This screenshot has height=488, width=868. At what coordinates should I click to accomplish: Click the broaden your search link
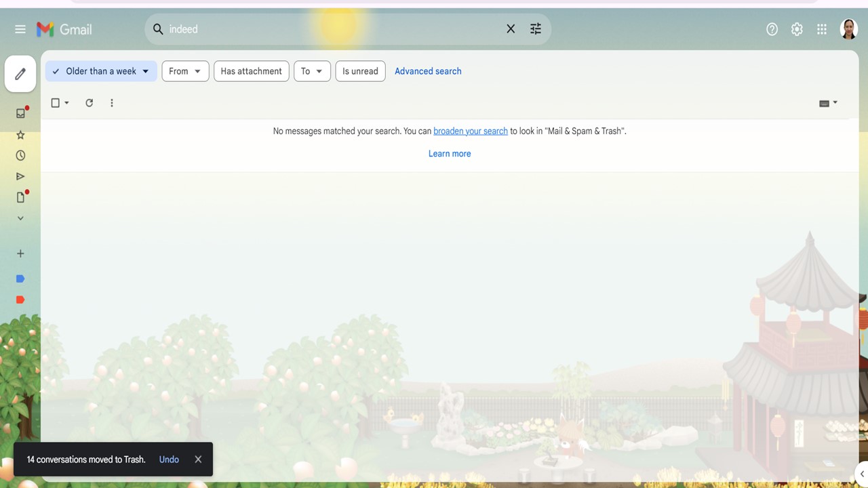[471, 131]
